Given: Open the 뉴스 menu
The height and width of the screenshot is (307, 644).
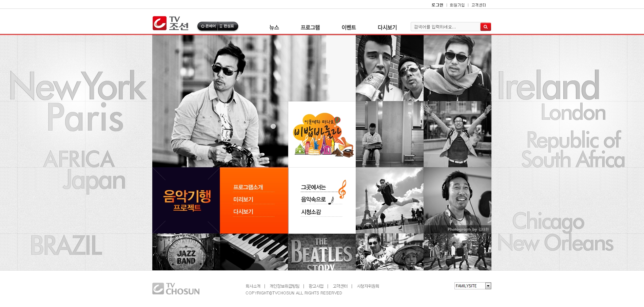Looking at the screenshot, I should click(x=274, y=27).
